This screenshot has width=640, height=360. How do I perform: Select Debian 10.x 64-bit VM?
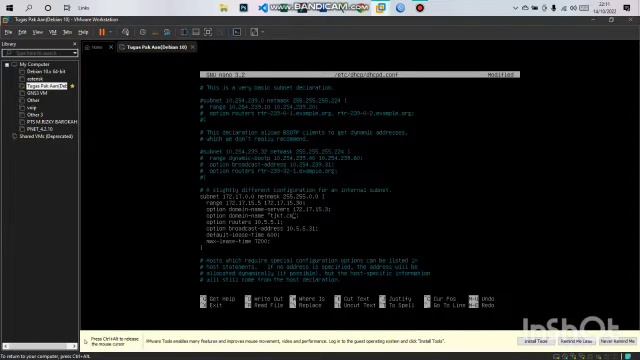46,71
